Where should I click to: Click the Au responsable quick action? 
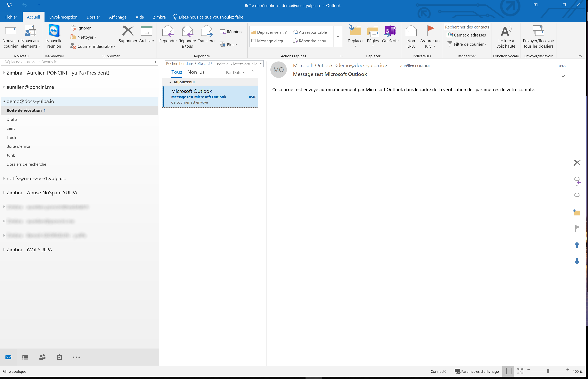coord(310,32)
